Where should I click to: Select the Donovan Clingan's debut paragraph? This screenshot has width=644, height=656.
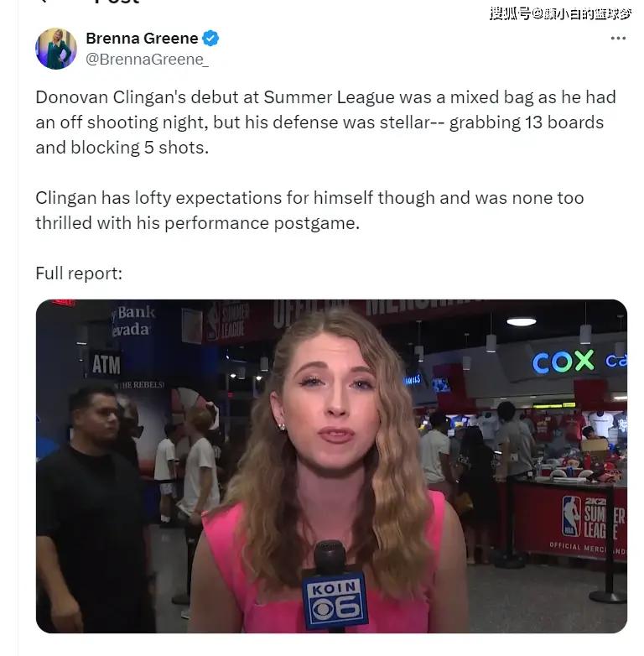click(x=325, y=122)
